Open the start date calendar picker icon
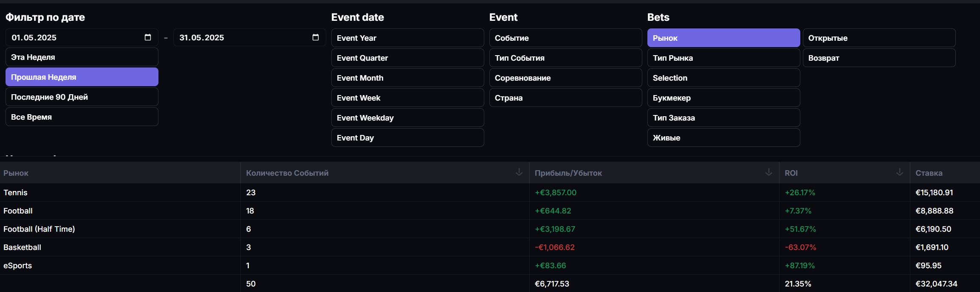This screenshot has height=292, width=980. pos(148,37)
